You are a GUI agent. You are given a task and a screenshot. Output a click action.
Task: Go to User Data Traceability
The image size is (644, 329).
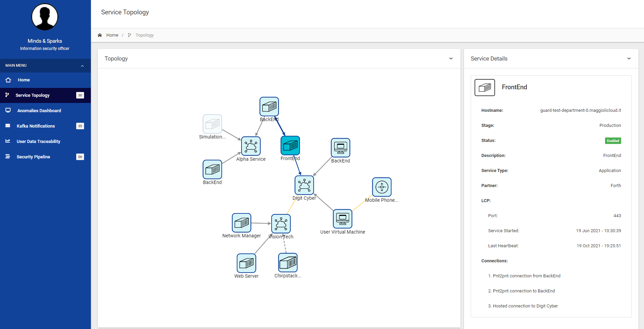coord(45,141)
